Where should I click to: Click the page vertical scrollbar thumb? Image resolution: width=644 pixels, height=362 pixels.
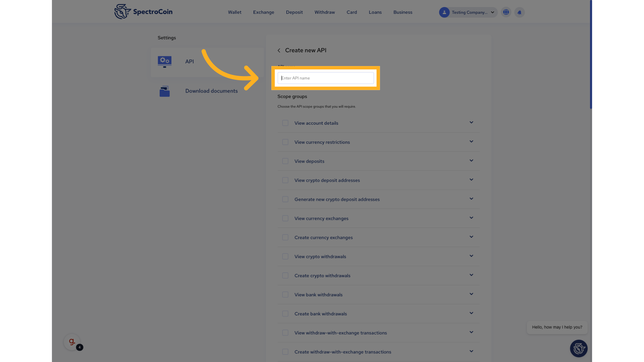pyautogui.click(x=591, y=54)
